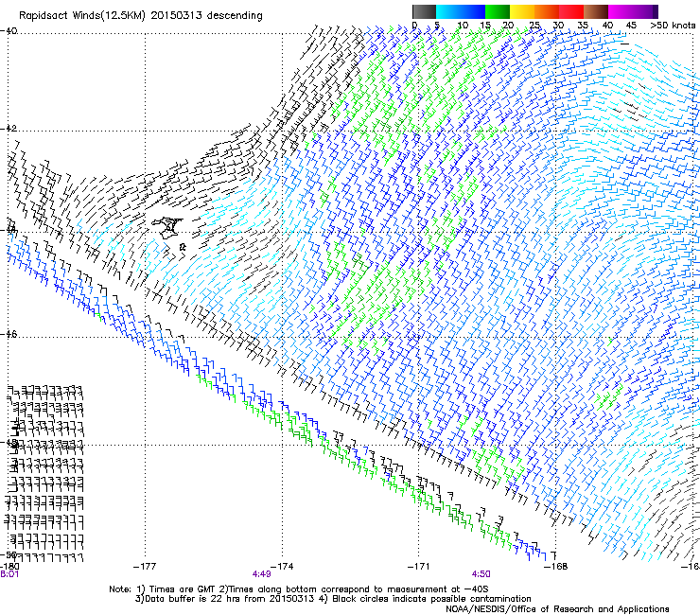This screenshot has height=615, width=700.
Task: Click the dark purple 45-50 knots legend swatch
Action: (x=645, y=11)
